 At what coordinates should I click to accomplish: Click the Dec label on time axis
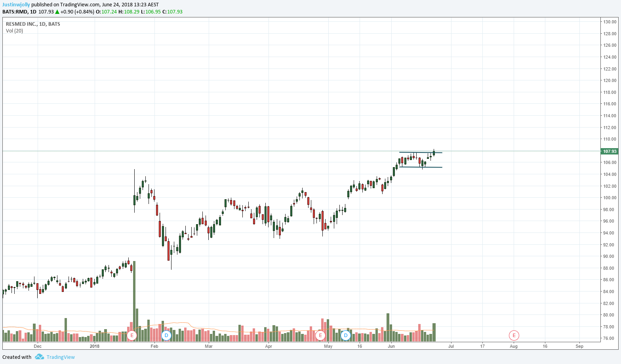pos(38,346)
